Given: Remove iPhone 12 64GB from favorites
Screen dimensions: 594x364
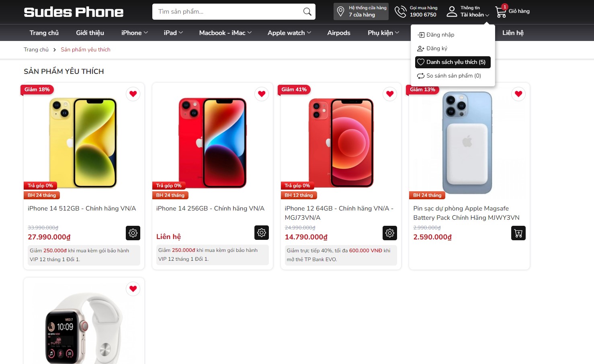Looking at the screenshot, I should pyautogui.click(x=390, y=94).
